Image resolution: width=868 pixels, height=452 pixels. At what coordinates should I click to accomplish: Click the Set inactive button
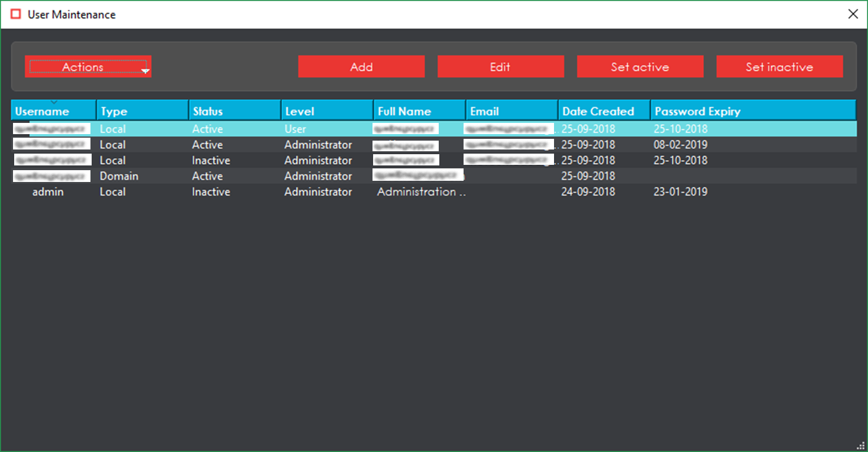[779, 67]
